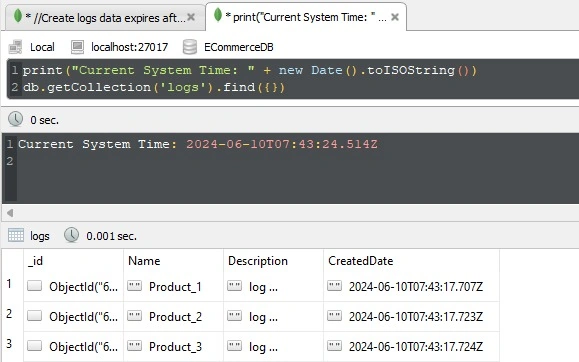Click the Current System Time output line
Screen dimensions: 579x362
198,144
